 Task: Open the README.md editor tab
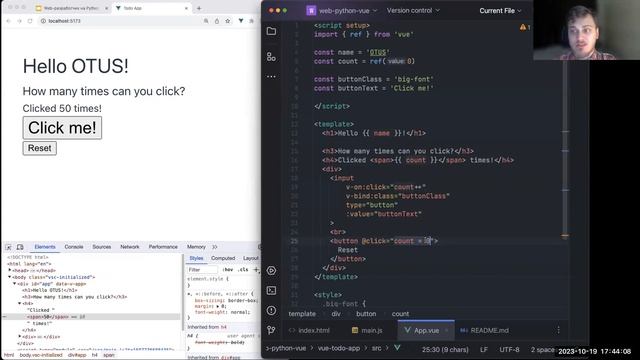coord(484,330)
